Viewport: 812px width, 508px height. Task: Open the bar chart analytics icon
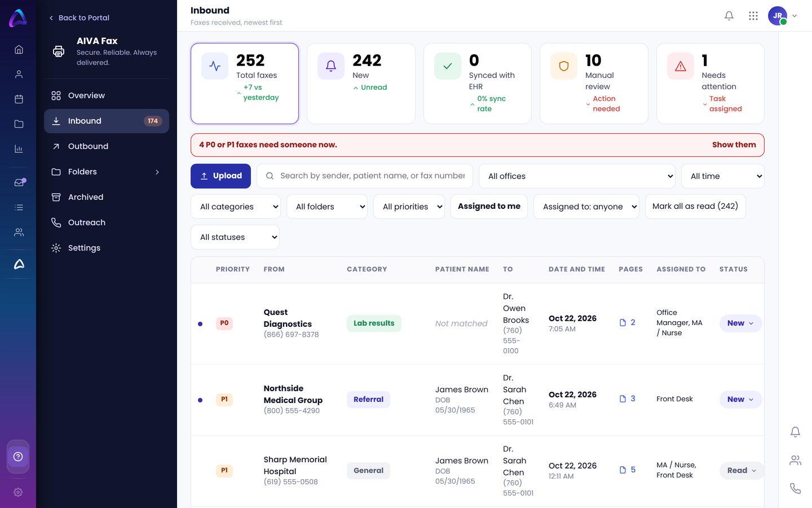click(x=19, y=149)
